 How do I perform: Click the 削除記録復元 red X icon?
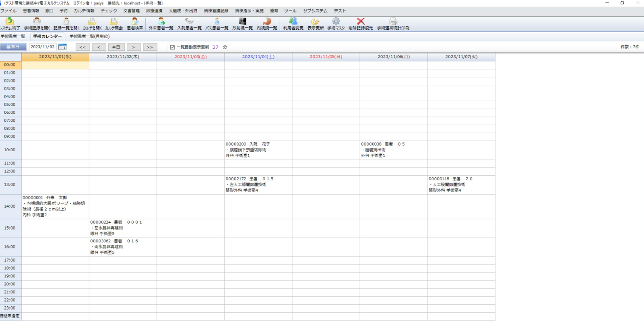[361, 22]
